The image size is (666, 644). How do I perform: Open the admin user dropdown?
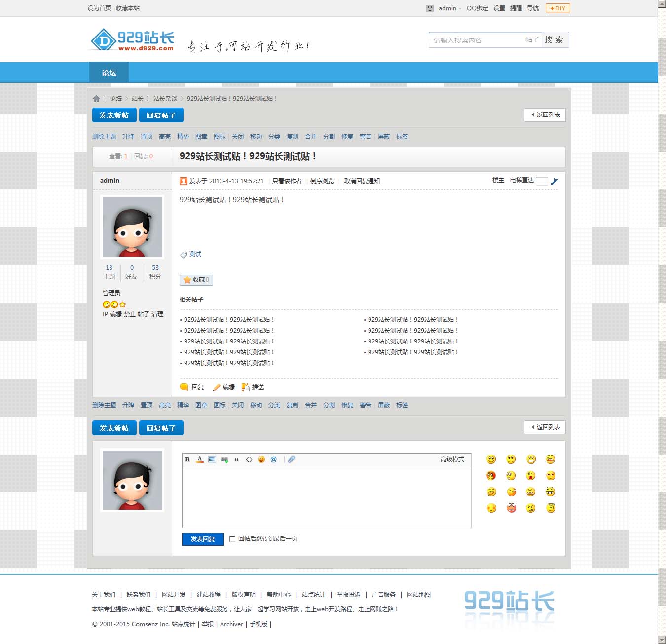click(449, 8)
